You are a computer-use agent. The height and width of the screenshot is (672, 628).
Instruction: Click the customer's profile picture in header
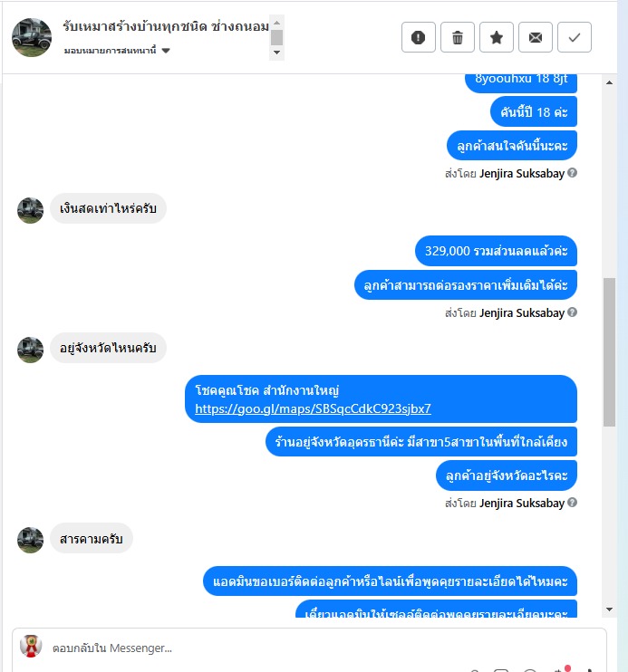pos(32,37)
